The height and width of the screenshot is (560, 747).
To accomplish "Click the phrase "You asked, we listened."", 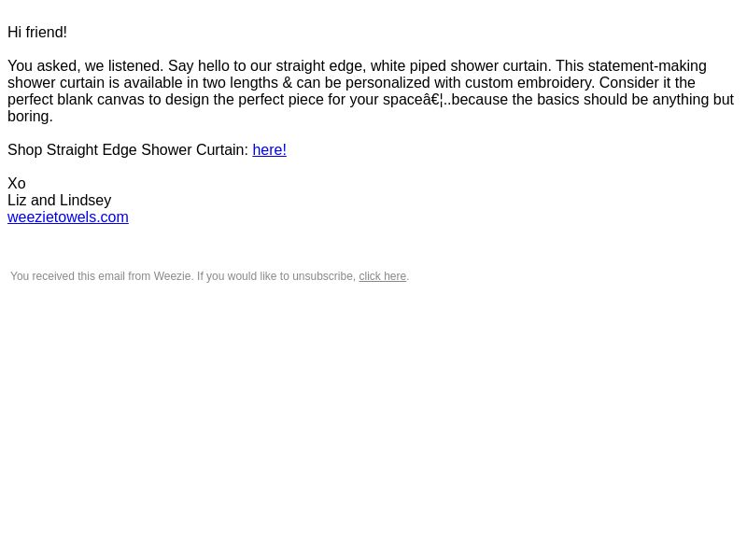I will point(86,65).
